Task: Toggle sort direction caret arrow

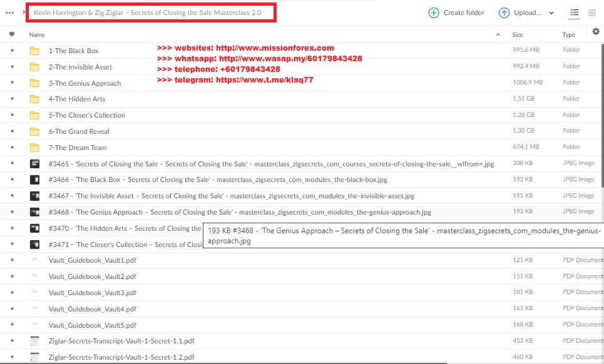Action: point(498,34)
